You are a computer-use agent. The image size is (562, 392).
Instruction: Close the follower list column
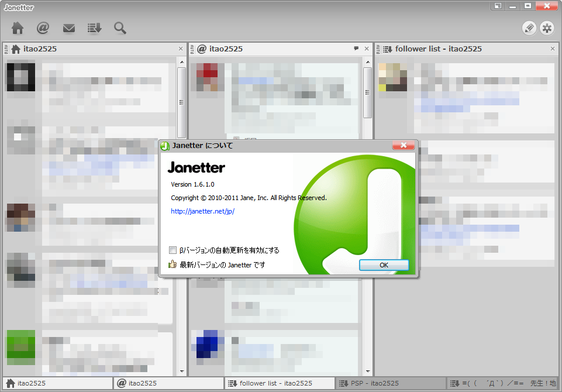point(553,49)
